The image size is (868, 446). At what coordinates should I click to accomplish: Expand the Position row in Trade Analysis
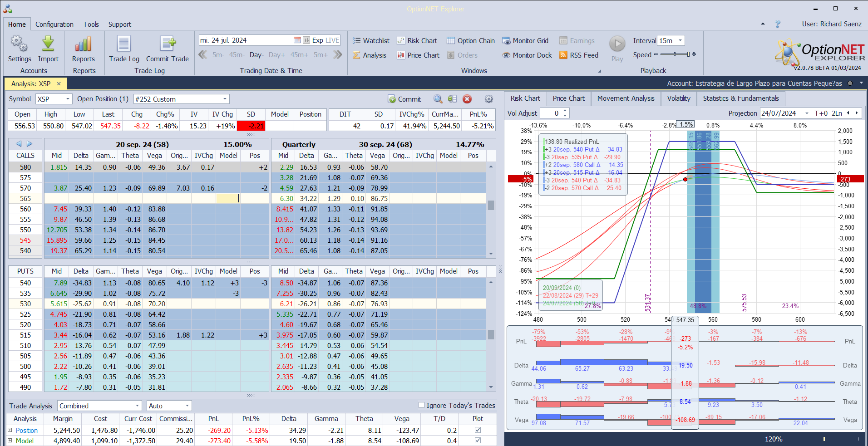pyautogui.click(x=10, y=430)
